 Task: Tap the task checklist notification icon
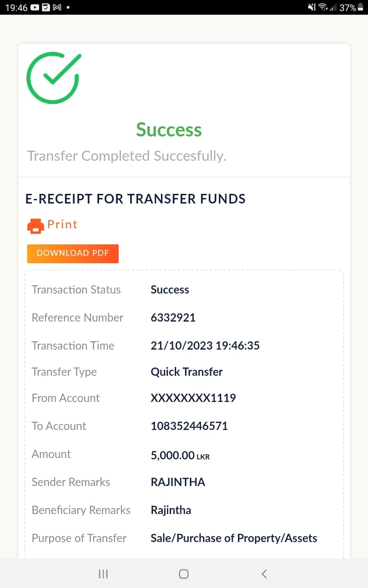(x=46, y=8)
